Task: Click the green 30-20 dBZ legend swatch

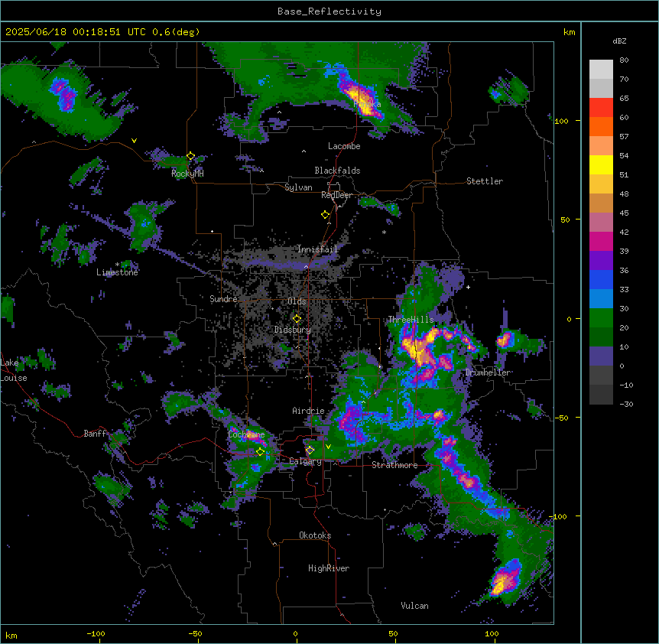Action: (x=601, y=318)
